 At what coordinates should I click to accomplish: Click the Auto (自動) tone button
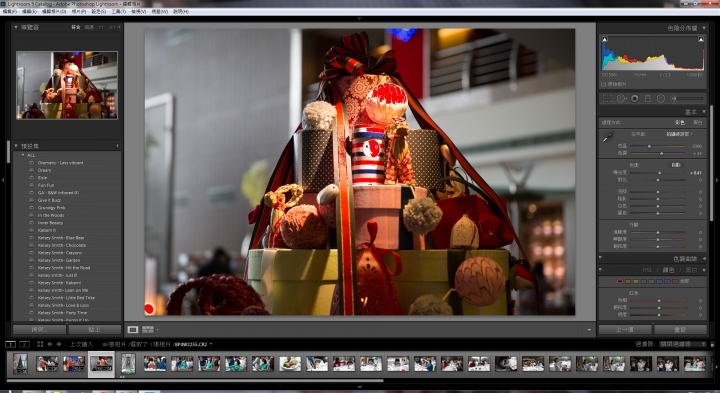[x=676, y=165]
